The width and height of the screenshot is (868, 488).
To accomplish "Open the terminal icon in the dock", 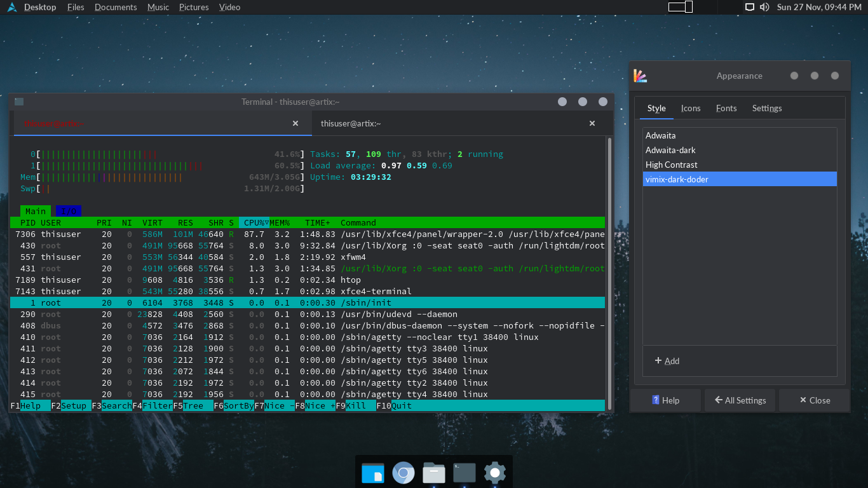I will pyautogui.click(x=465, y=473).
